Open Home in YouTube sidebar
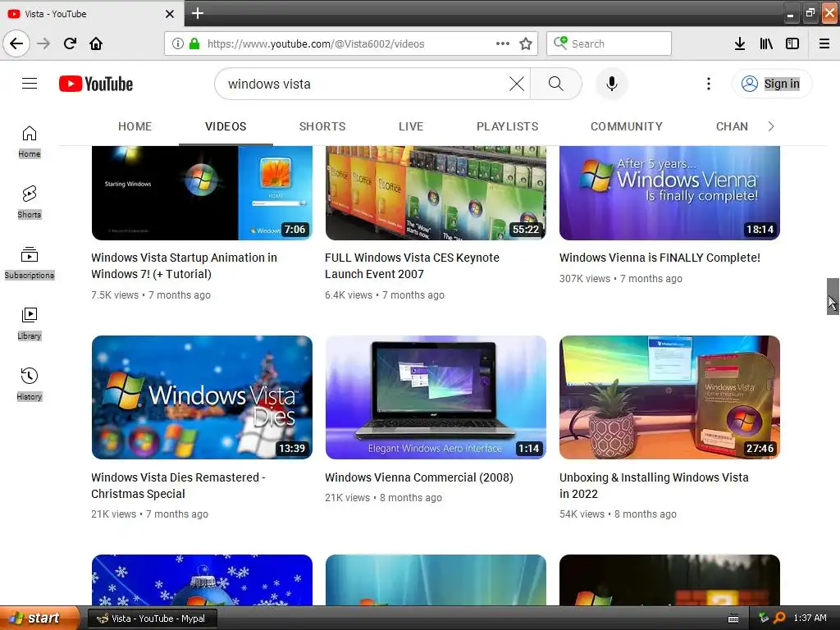 (x=30, y=142)
